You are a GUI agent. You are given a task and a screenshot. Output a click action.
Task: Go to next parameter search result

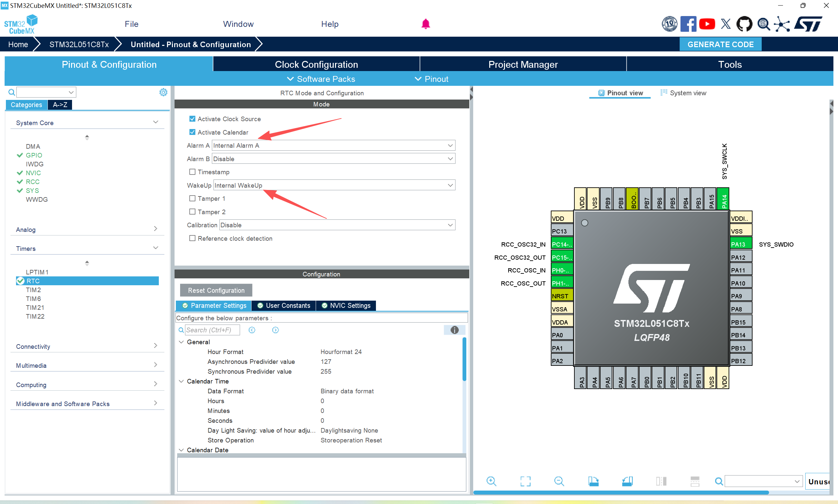[275, 330]
